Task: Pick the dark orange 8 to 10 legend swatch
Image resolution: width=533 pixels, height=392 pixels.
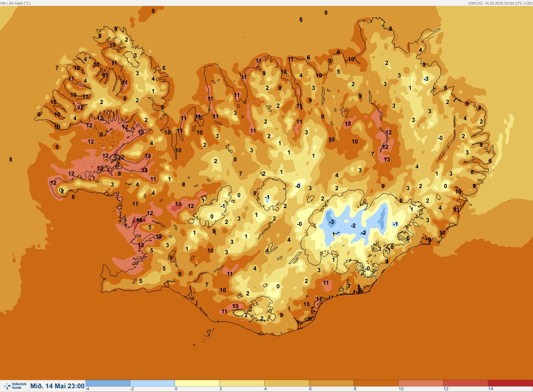Action: pyautogui.click(x=376, y=383)
